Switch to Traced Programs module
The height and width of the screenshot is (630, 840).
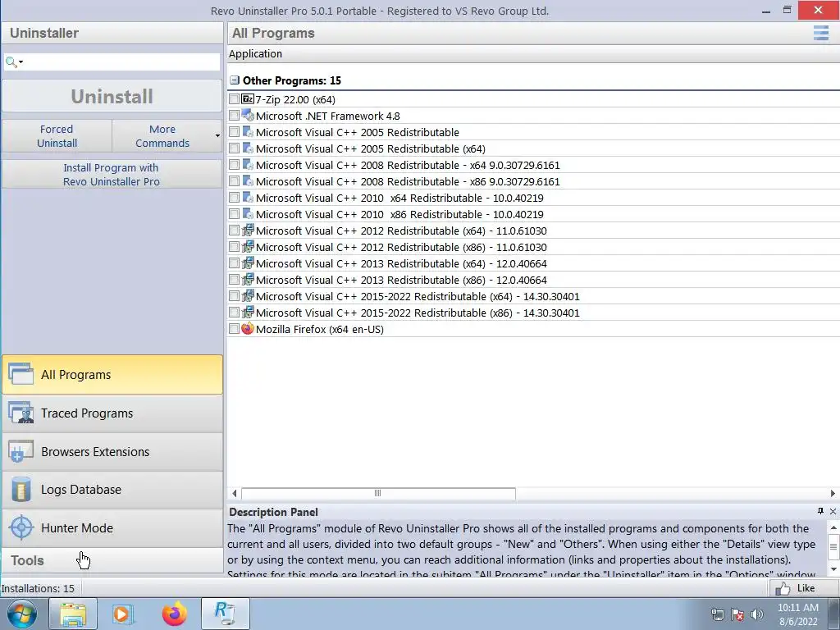pos(112,413)
